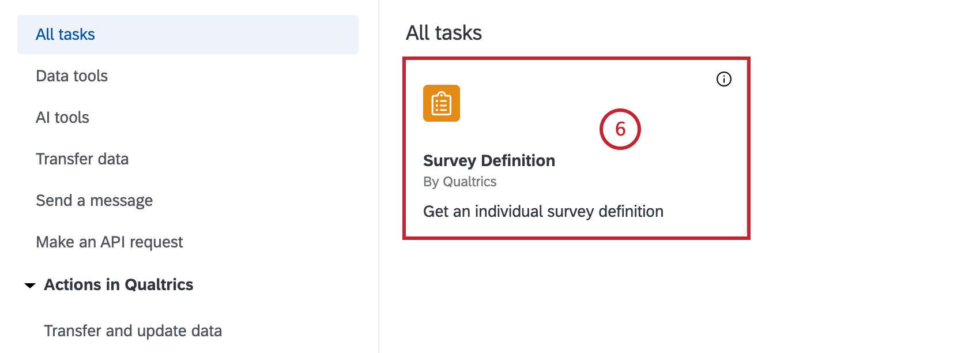Open the Transfer and update data subcategory
Image resolution: width=980 pixels, height=353 pixels.
click(133, 331)
